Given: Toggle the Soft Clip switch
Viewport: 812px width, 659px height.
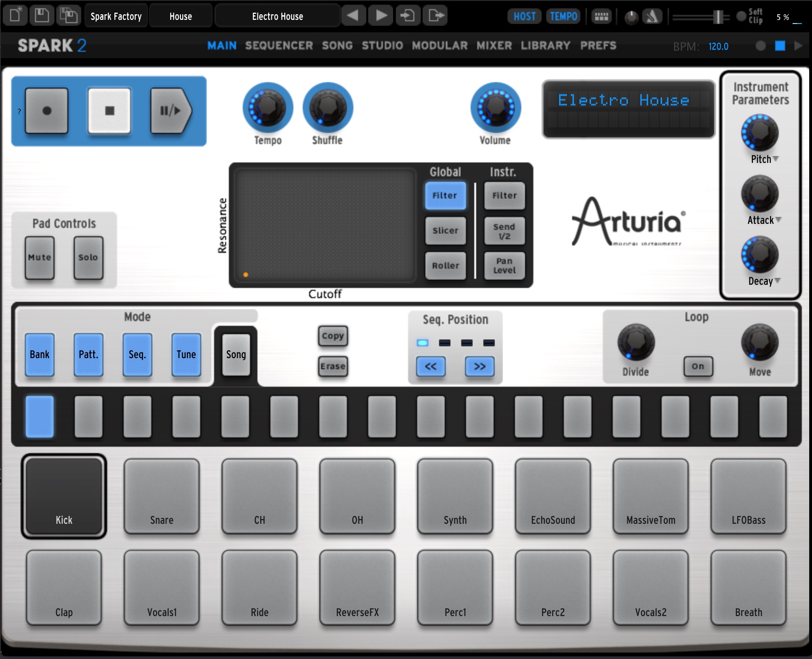Looking at the screenshot, I should 741,17.
